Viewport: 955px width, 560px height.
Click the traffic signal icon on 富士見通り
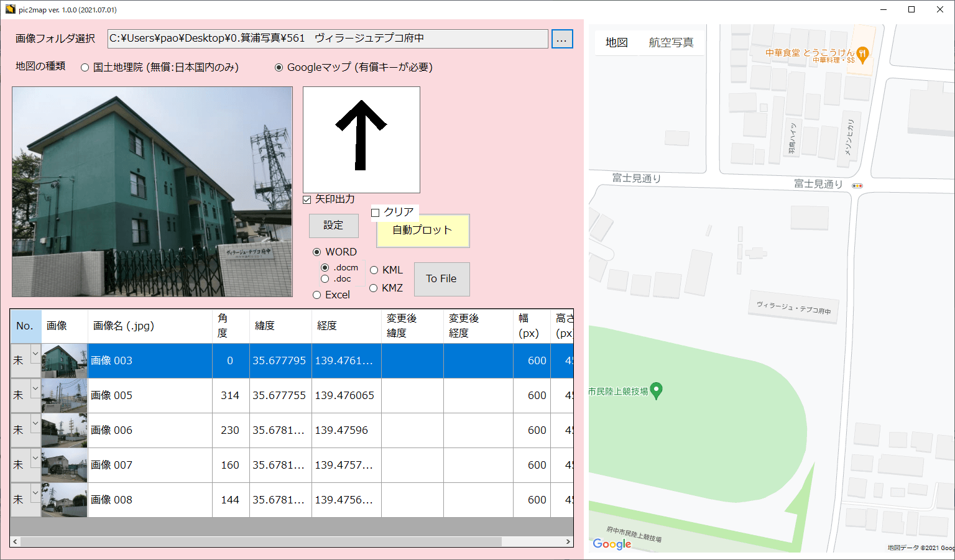click(x=857, y=185)
